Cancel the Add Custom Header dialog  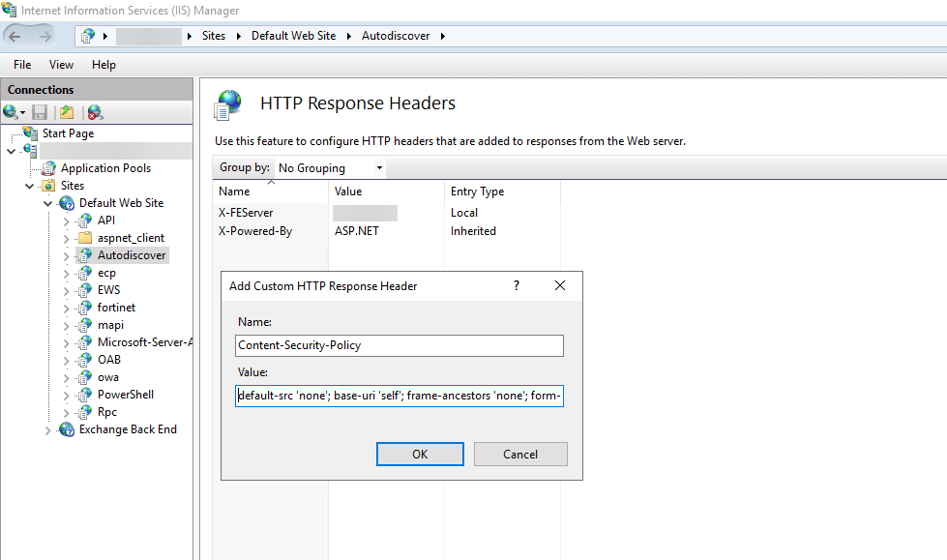520,455
